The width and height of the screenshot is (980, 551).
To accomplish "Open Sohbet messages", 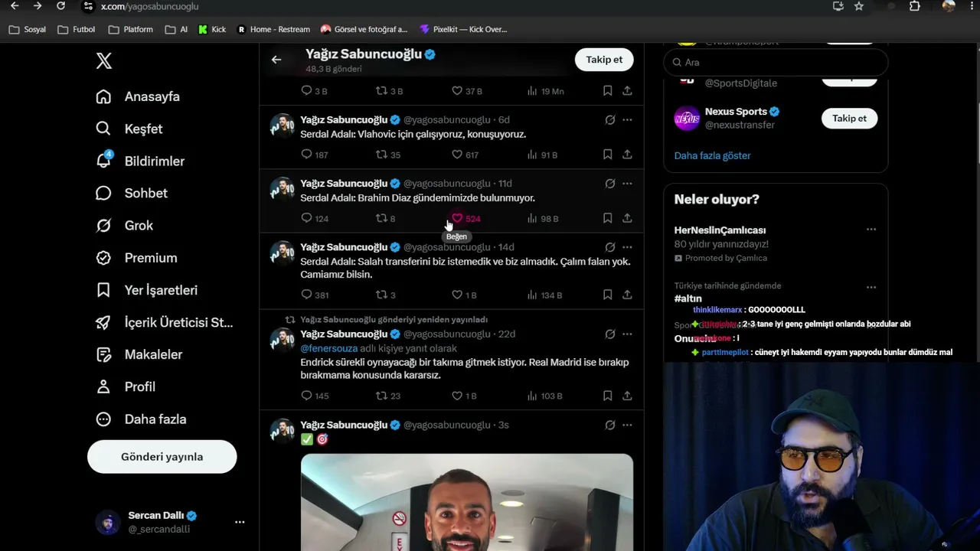I will click(132, 193).
